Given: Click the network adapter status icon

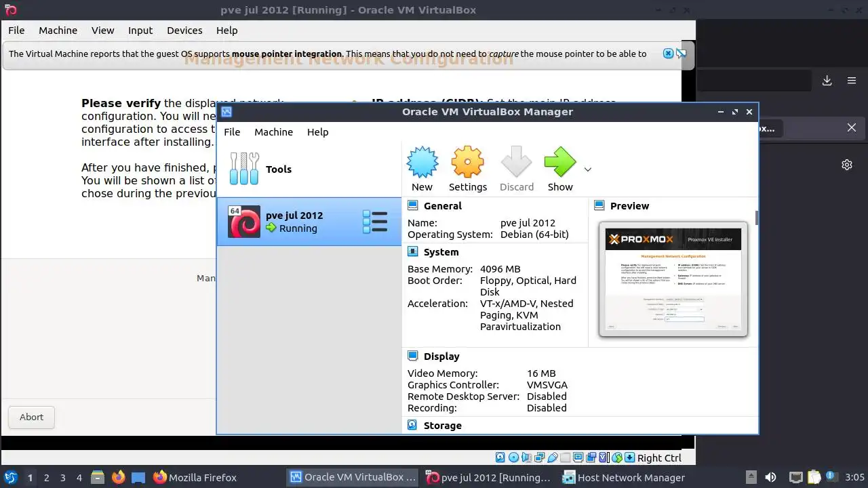Looking at the screenshot, I should 539,457.
